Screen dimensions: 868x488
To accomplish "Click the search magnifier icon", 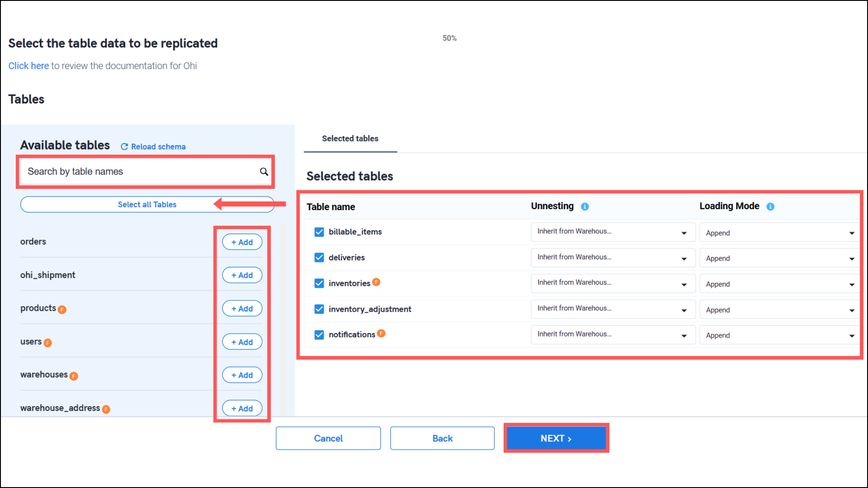I will coord(264,171).
